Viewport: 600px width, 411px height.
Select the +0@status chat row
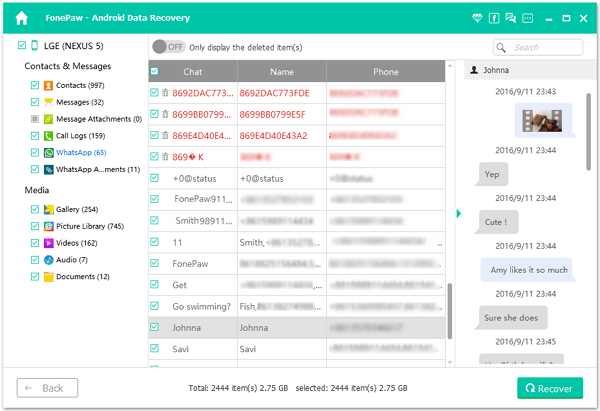[x=297, y=178]
